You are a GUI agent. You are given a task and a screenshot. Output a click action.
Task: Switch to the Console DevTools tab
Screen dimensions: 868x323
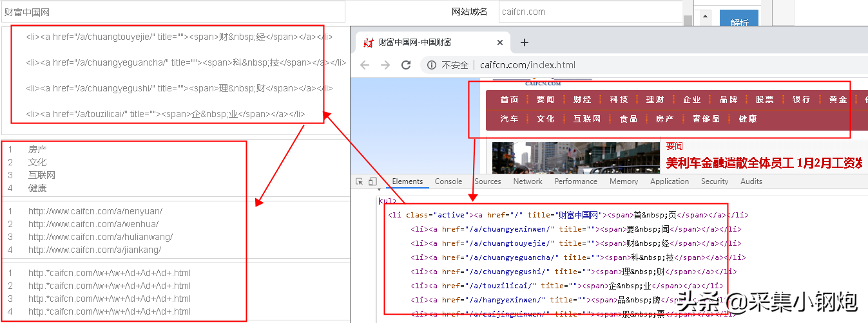(448, 181)
